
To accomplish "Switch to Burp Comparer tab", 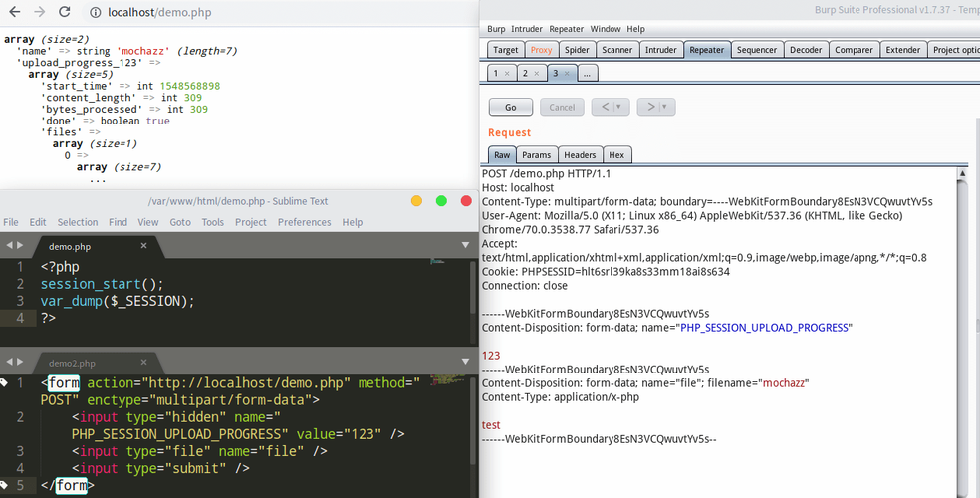I will (x=854, y=50).
